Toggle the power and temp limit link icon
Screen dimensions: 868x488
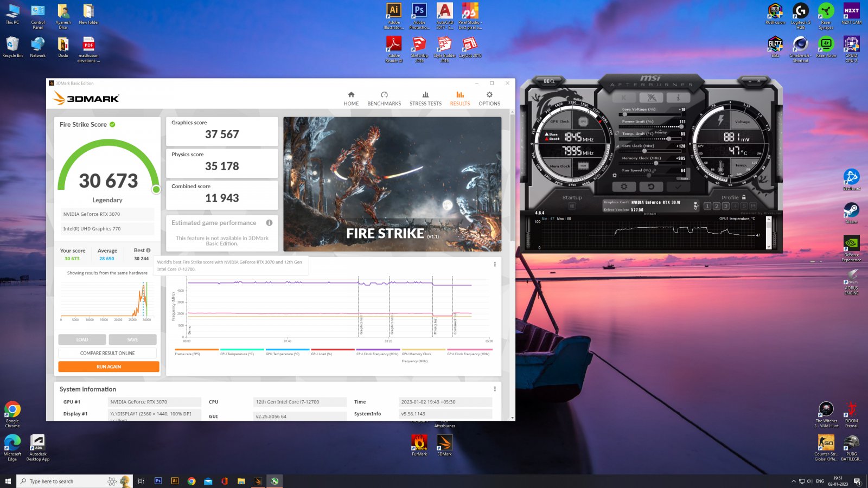pos(617,133)
